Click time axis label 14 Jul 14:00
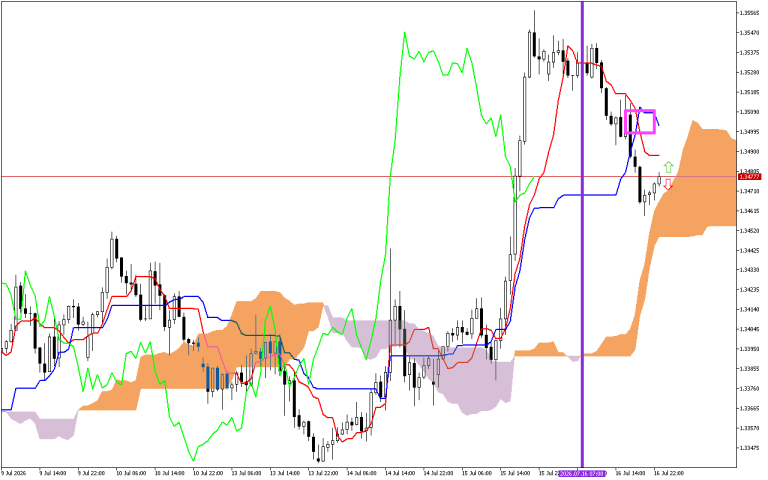Image resolution: width=768 pixels, height=480 pixels. (400, 474)
